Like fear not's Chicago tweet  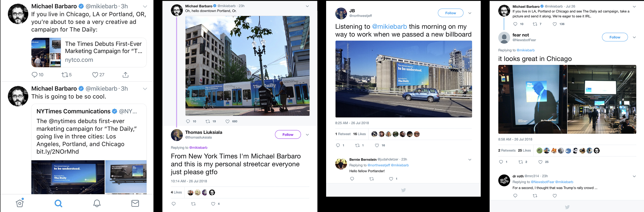pos(540,162)
